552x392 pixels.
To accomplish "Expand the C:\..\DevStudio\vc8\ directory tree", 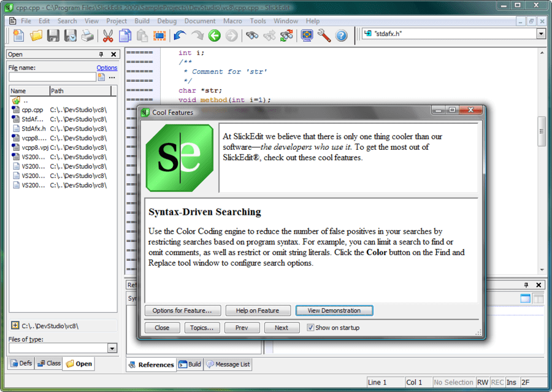I will click(x=15, y=325).
